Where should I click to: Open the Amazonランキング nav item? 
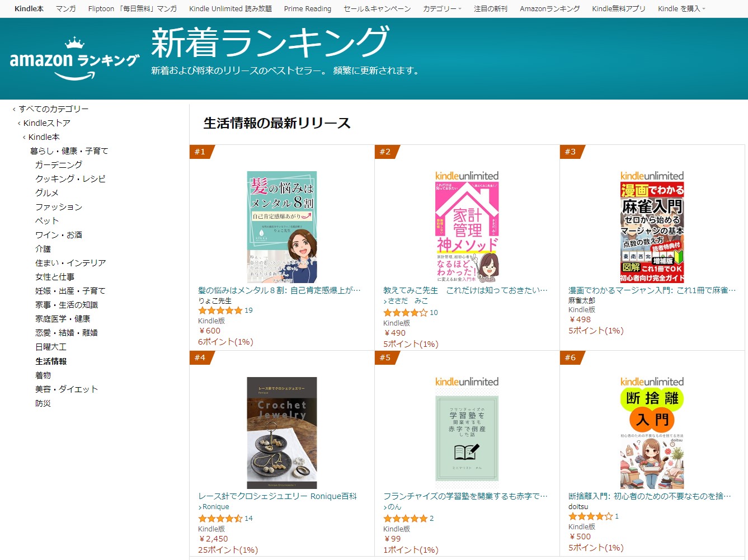(x=549, y=9)
